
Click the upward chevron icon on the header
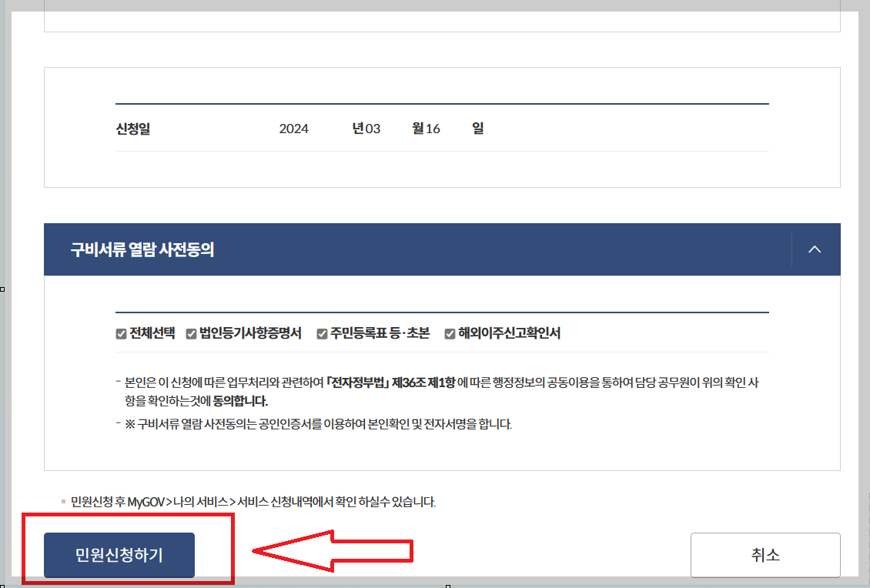[x=814, y=249]
